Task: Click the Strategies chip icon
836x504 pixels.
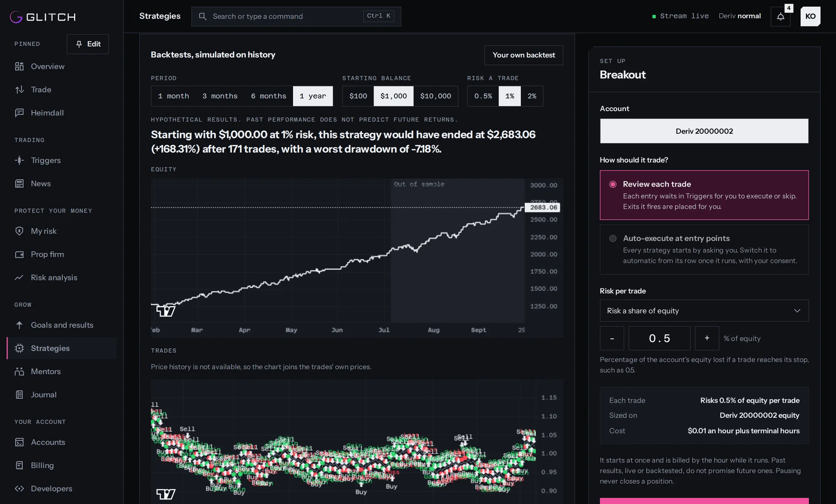Action: click(19, 348)
